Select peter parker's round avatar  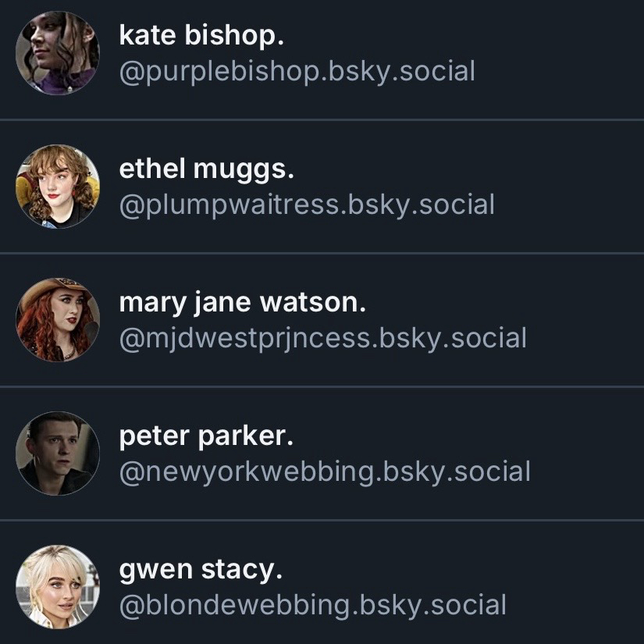point(58,454)
